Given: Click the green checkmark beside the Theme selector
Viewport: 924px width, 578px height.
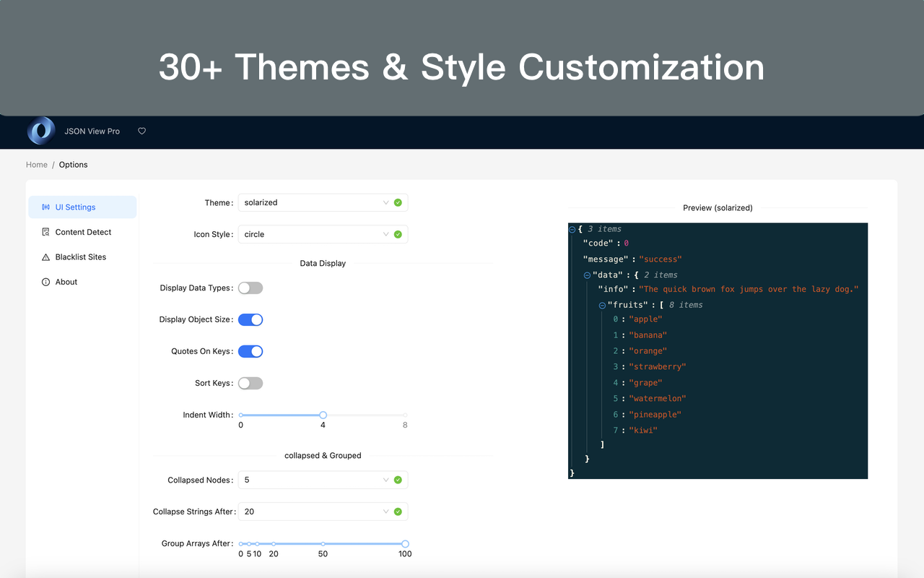Looking at the screenshot, I should pyautogui.click(x=398, y=202).
